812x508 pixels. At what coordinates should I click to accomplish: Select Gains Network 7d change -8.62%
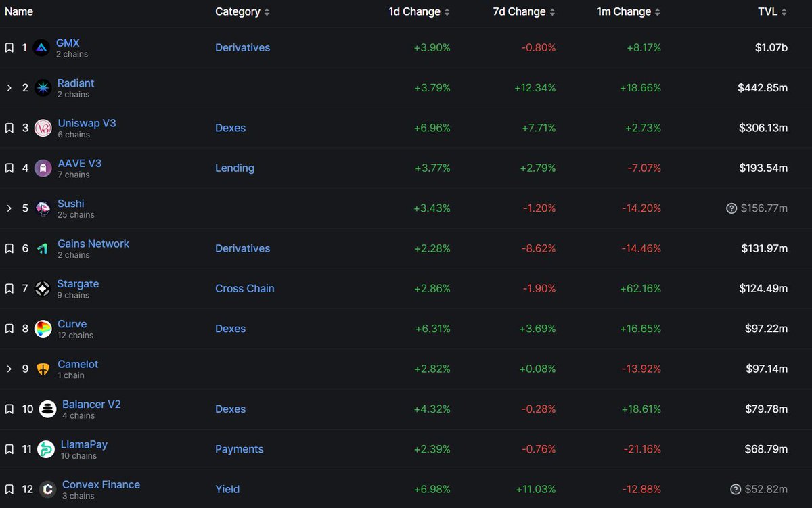tap(539, 248)
